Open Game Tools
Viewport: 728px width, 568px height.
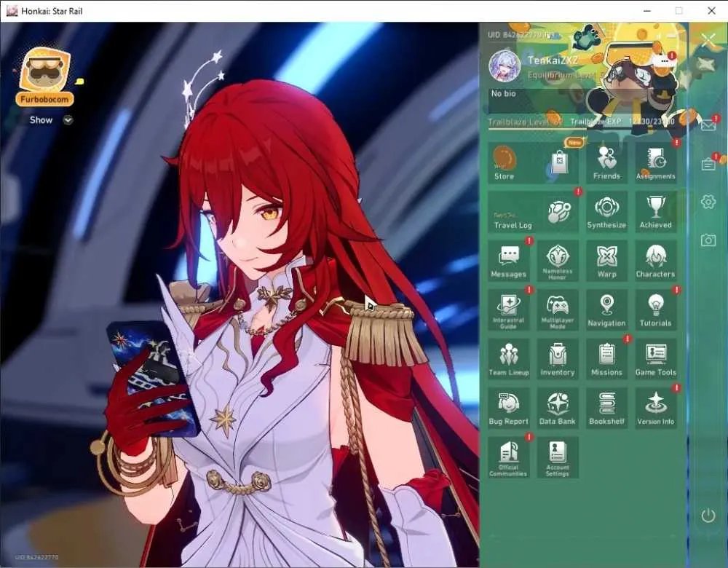[x=656, y=360]
